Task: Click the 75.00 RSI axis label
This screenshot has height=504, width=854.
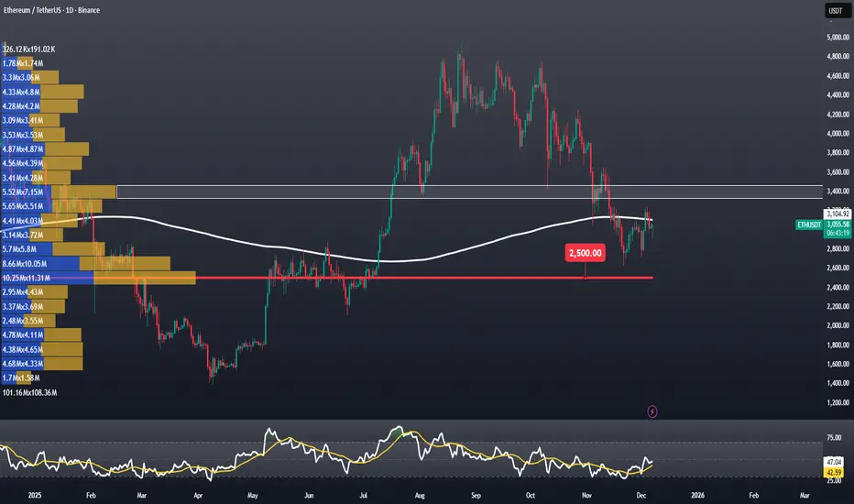Action: 834,437
